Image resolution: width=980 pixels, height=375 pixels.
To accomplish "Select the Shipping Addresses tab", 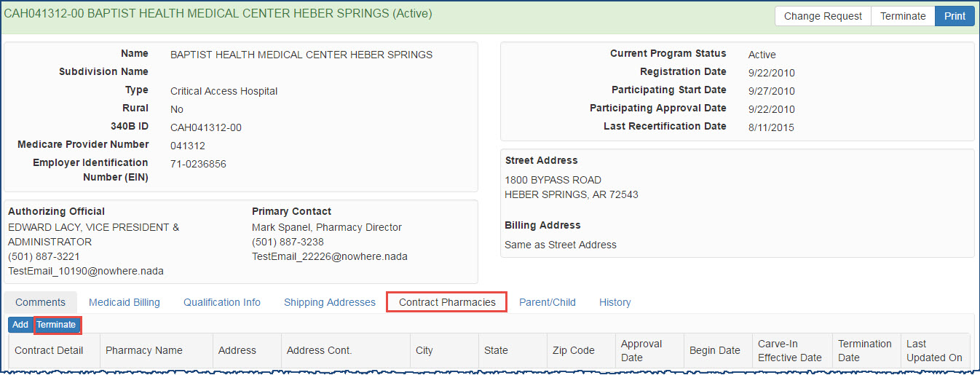I will click(330, 302).
